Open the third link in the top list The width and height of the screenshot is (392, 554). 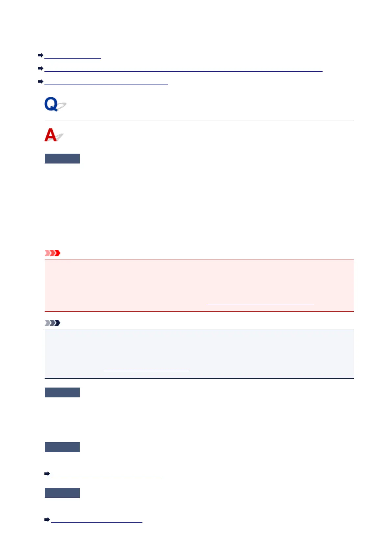tap(106, 82)
